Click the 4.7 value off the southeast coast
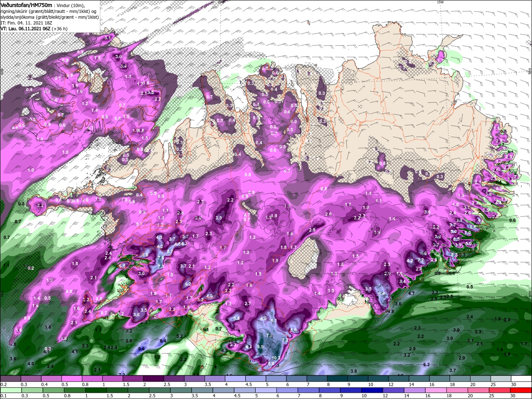Viewport: 532px width, 399px height. pyautogui.click(x=412, y=293)
